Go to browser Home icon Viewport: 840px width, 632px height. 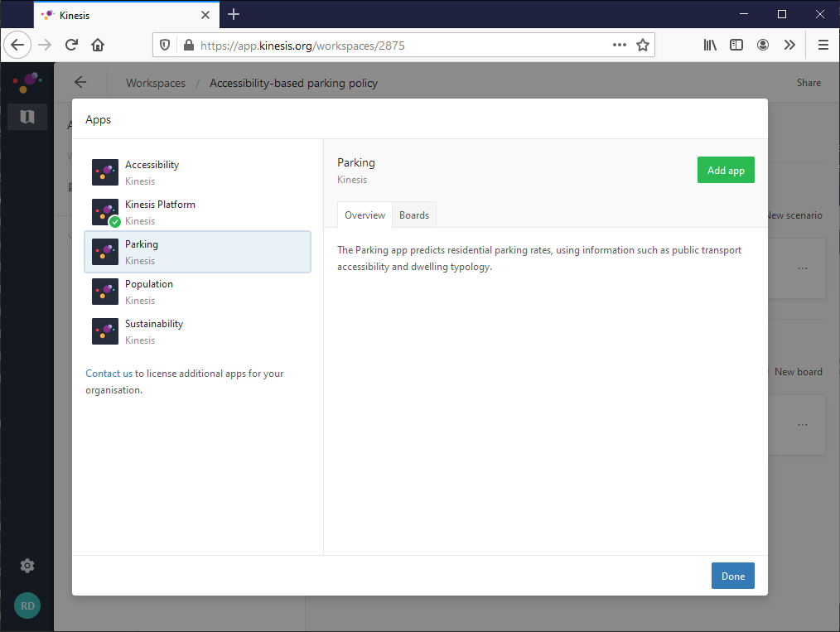point(98,45)
